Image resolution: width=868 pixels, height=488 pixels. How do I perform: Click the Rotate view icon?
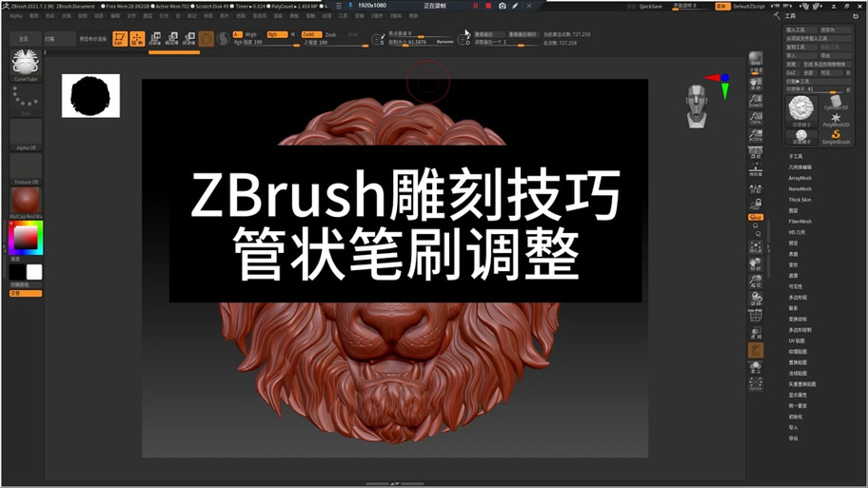[x=756, y=299]
